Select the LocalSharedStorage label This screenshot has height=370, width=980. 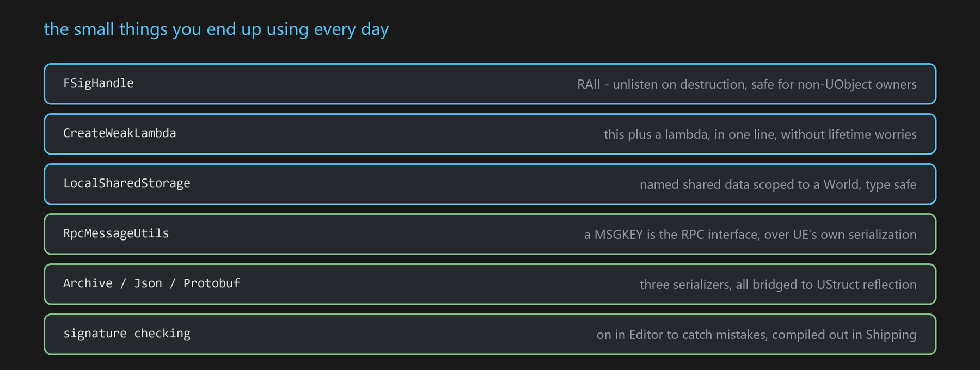(127, 183)
